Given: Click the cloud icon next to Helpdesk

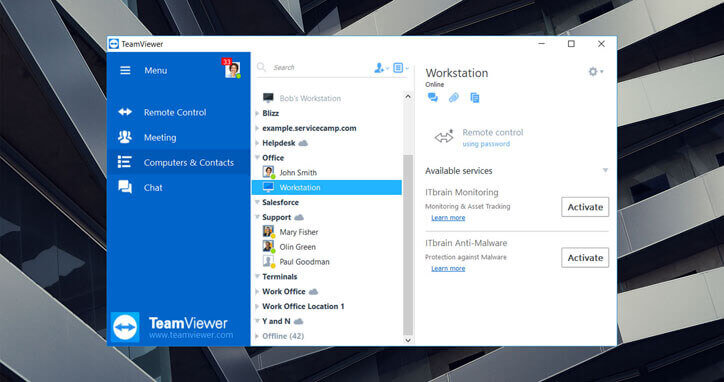Looking at the screenshot, I should [x=303, y=143].
